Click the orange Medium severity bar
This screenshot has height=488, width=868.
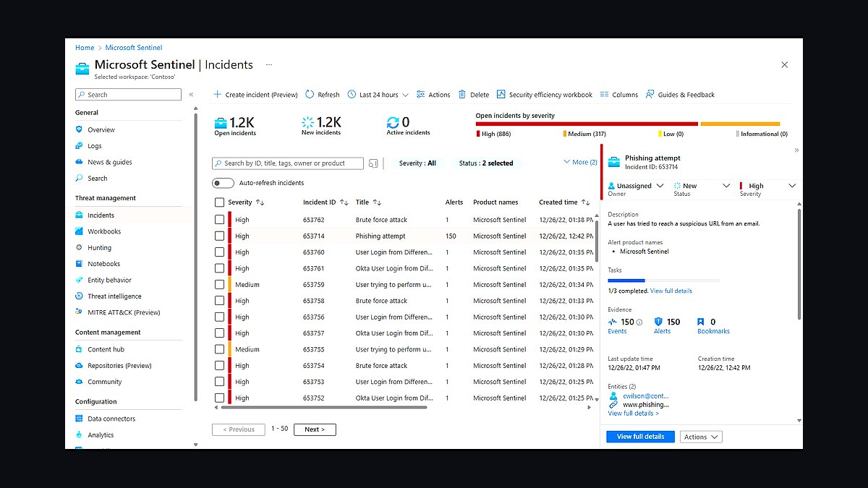point(740,124)
